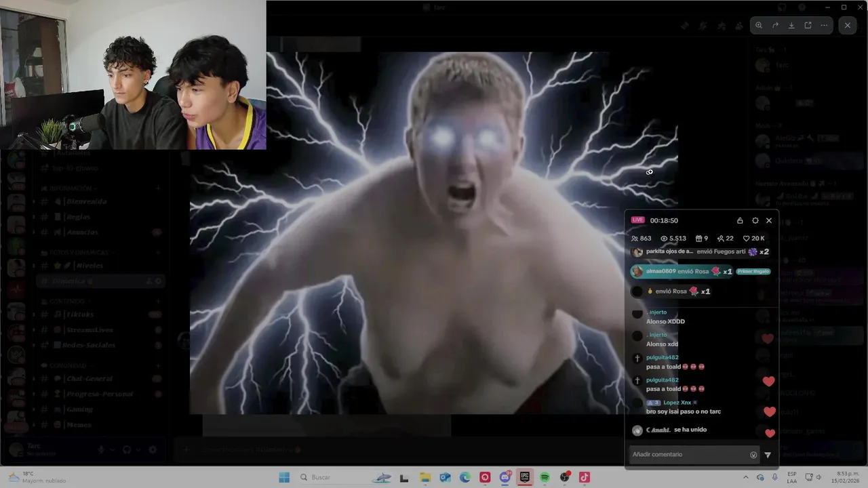The image size is (868, 488).
Task: Open Outlook from the taskbar
Action: point(445,477)
